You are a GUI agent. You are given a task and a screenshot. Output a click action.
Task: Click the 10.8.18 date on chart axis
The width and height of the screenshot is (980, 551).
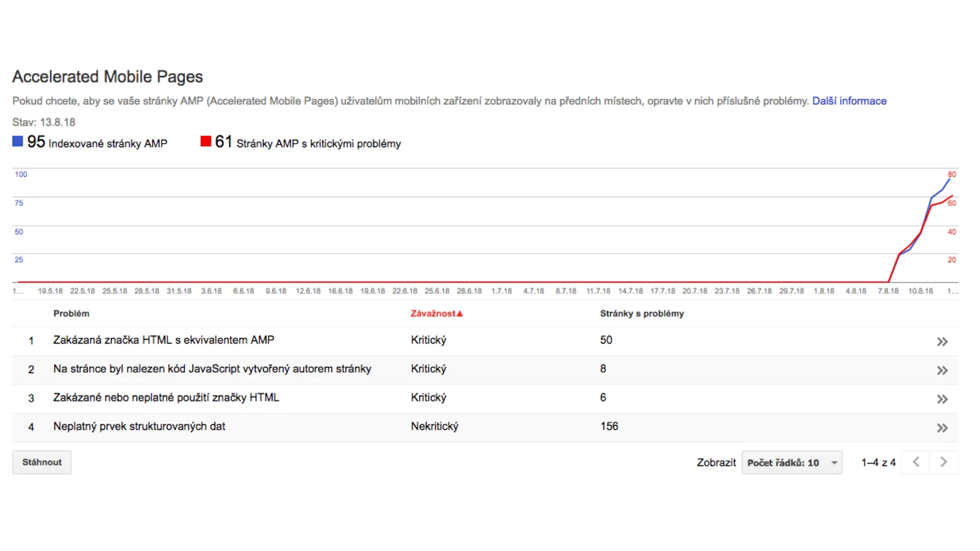point(920,291)
